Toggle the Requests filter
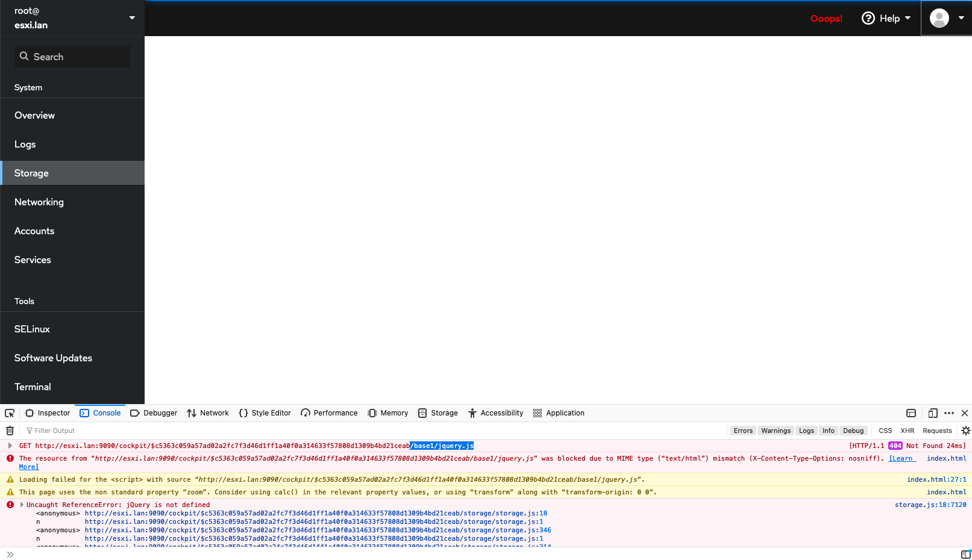This screenshot has width=972, height=560. tap(937, 431)
